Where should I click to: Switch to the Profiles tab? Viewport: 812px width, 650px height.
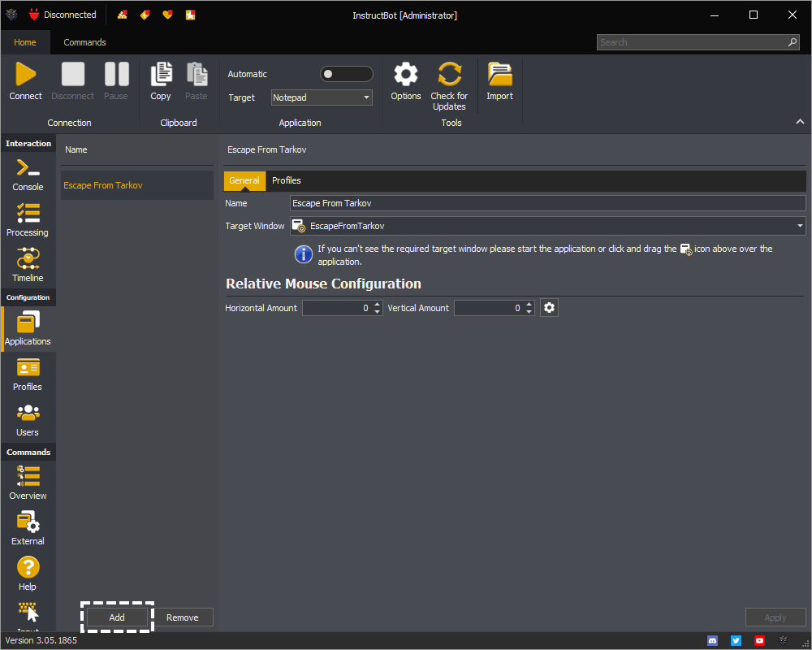click(286, 180)
